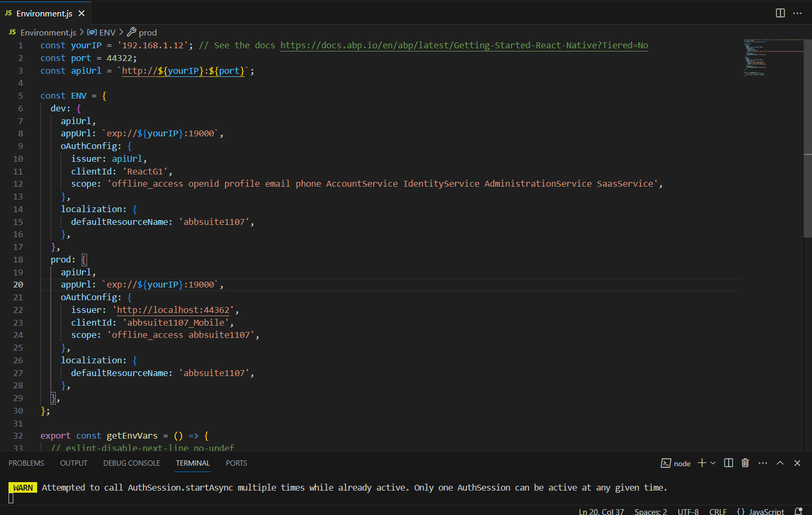Viewport: 812px width, 515px height.
Task: Change the CRLF end-of-line sequence
Action: pyautogui.click(x=718, y=511)
